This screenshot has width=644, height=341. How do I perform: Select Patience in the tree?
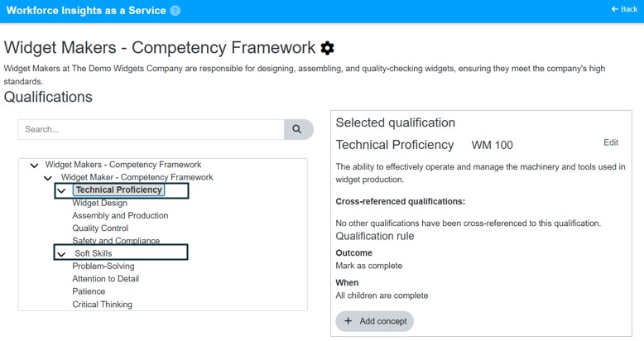coord(89,291)
